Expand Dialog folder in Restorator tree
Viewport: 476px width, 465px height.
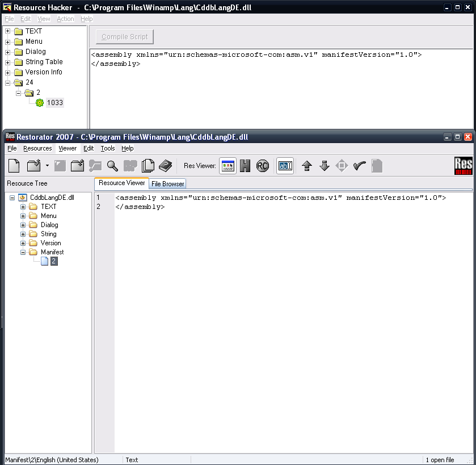[x=23, y=225]
